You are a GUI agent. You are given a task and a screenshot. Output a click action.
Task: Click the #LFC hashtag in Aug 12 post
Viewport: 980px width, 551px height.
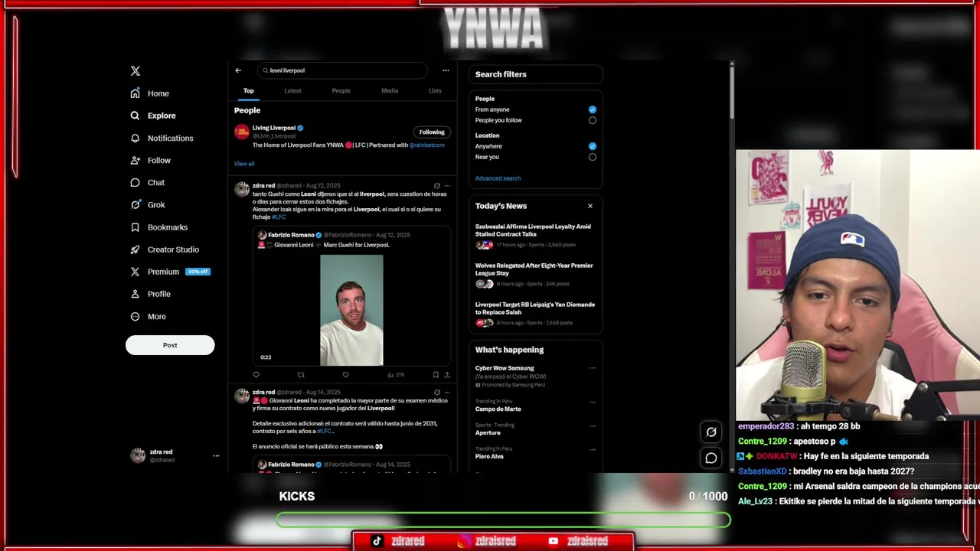click(x=279, y=217)
